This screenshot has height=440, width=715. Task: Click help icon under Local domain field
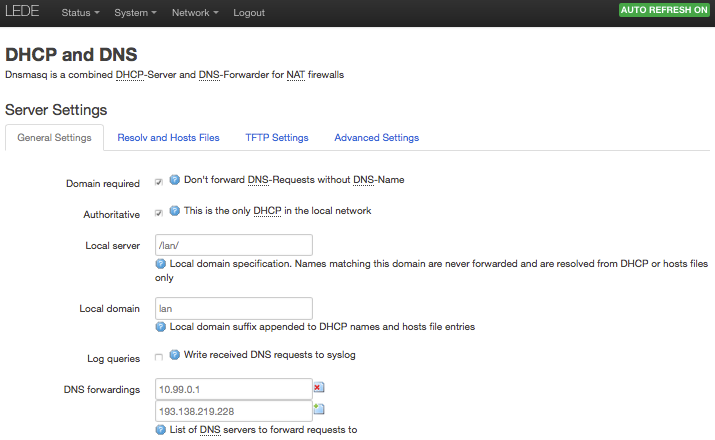(x=161, y=326)
